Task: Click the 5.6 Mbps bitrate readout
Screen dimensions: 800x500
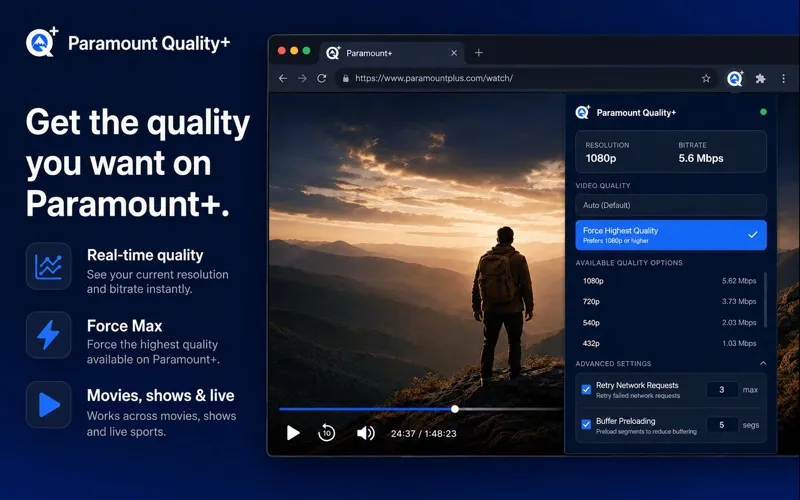Action: [x=701, y=158]
